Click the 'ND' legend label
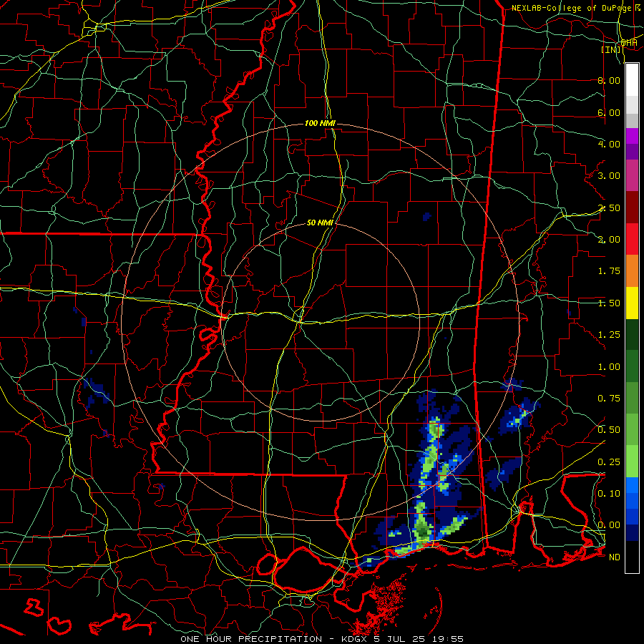 coord(615,557)
